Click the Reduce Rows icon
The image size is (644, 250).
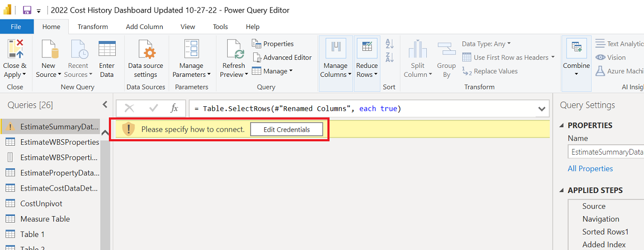367,48
